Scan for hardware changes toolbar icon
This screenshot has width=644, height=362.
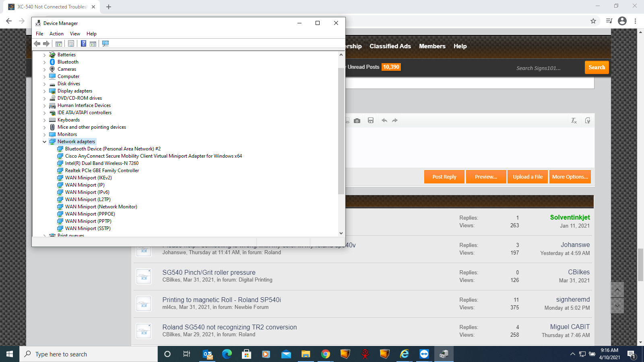click(105, 43)
